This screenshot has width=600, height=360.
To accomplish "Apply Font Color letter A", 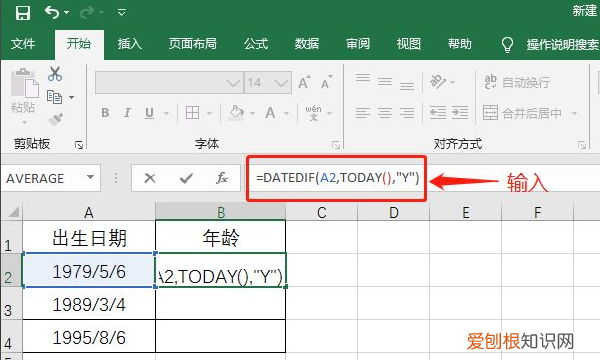I will 270,113.
